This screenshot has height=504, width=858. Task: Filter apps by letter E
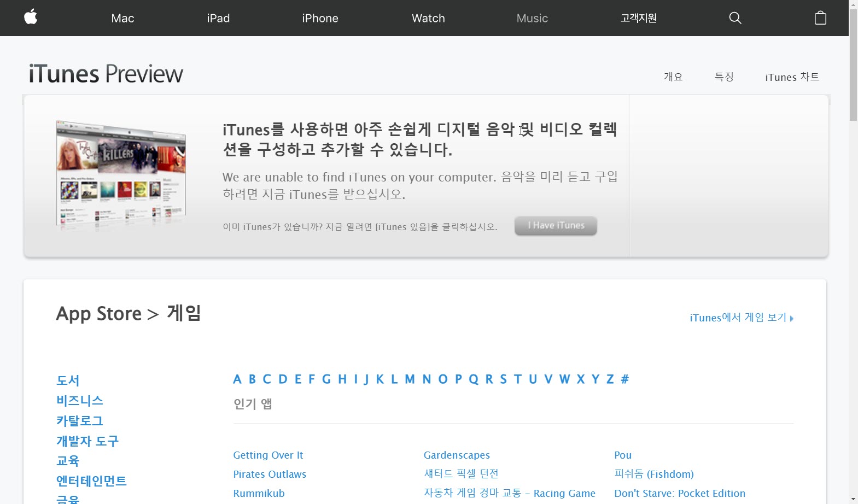pos(298,379)
